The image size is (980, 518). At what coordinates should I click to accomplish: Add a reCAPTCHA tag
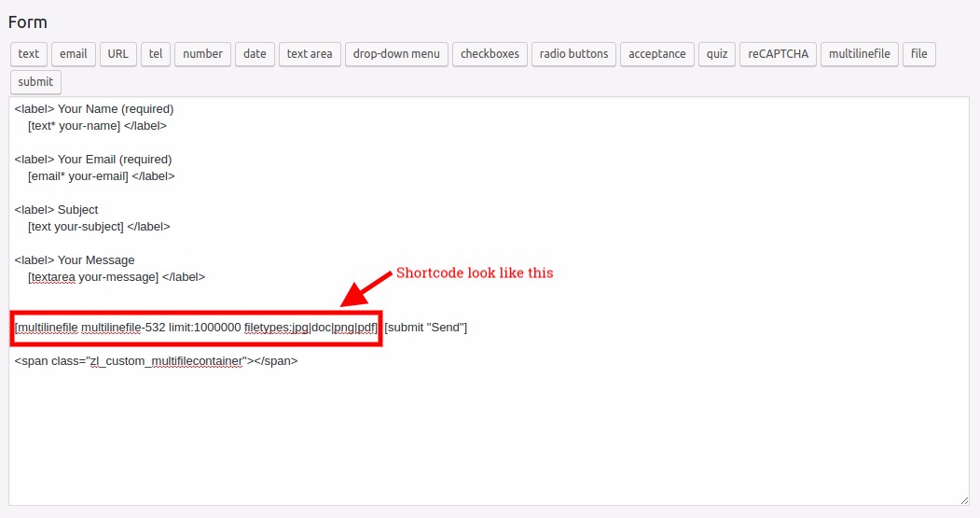pyautogui.click(x=778, y=54)
